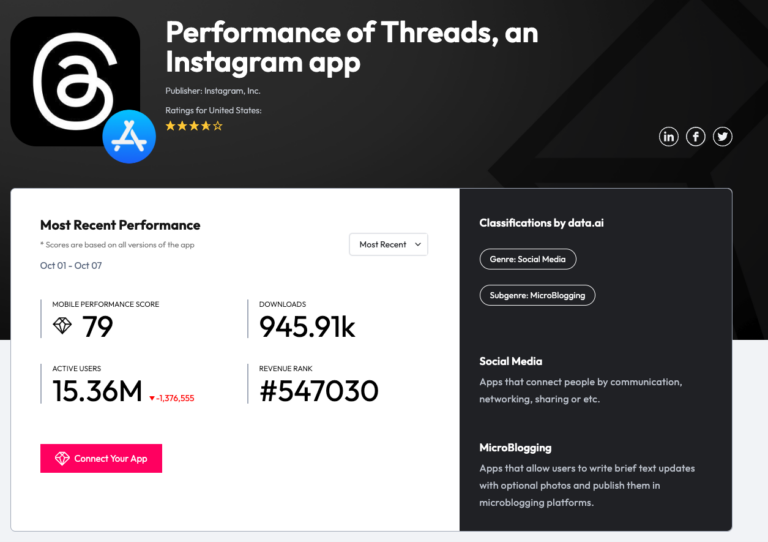Open the Most Recent dropdown
The image size is (768, 542).
point(388,244)
